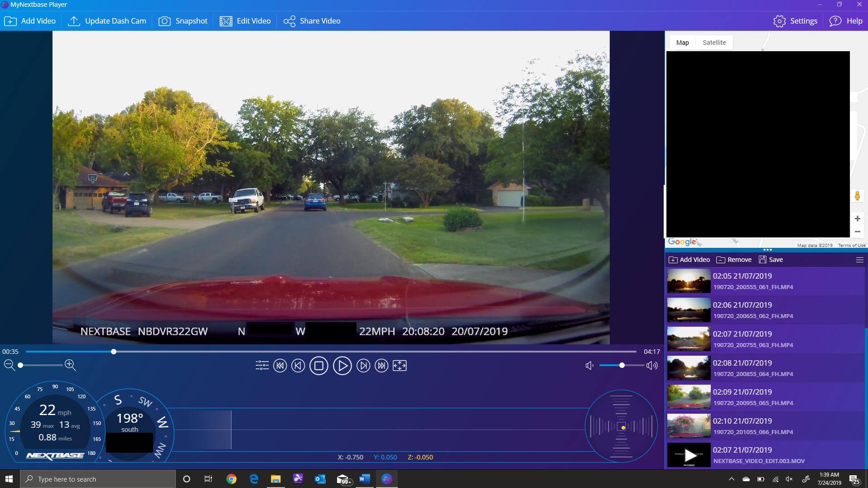Select the 190720_200955_065_FH.MP4 thumbnail
Screen dimensions: 868x488
689,397
